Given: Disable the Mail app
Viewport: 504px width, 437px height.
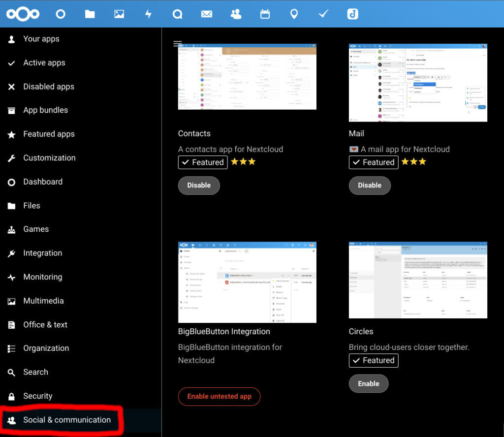Looking at the screenshot, I should point(370,186).
